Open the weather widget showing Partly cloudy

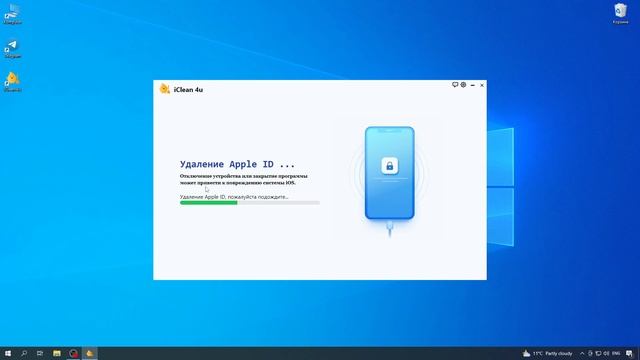coord(547,353)
